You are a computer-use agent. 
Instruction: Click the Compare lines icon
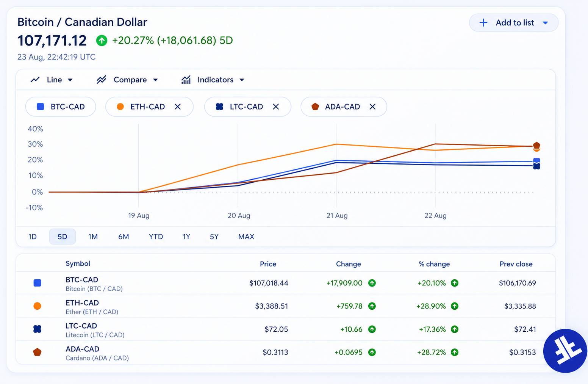102,80
